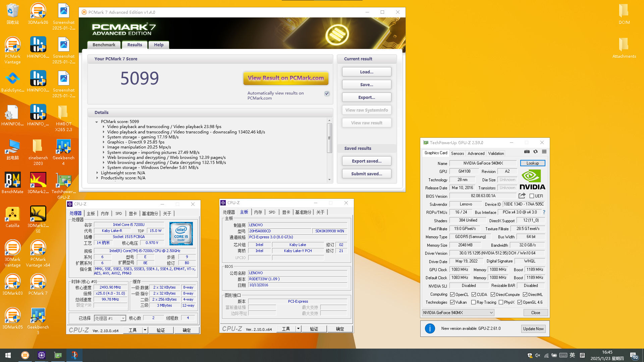Click the Lookup button in GPU-Z
Viewport: 644px width, 362px height.
533,163
